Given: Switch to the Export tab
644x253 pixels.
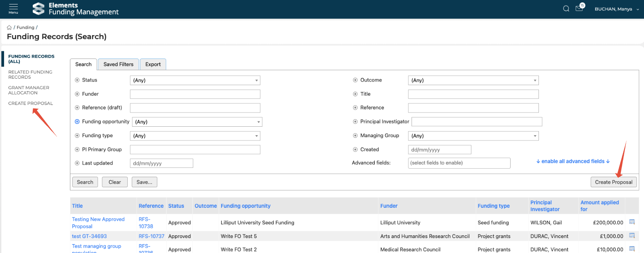Looking at the screenshot, I should (x=153, y=64).
